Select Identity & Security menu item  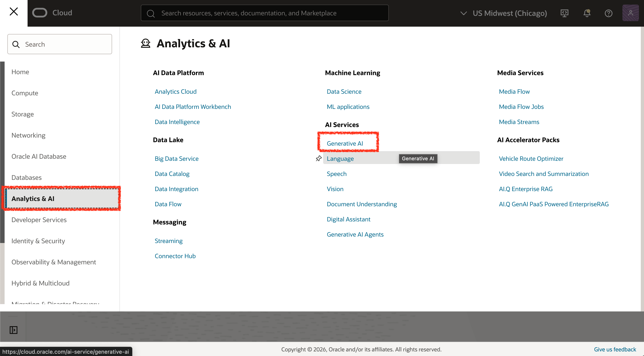pos(38,241)
